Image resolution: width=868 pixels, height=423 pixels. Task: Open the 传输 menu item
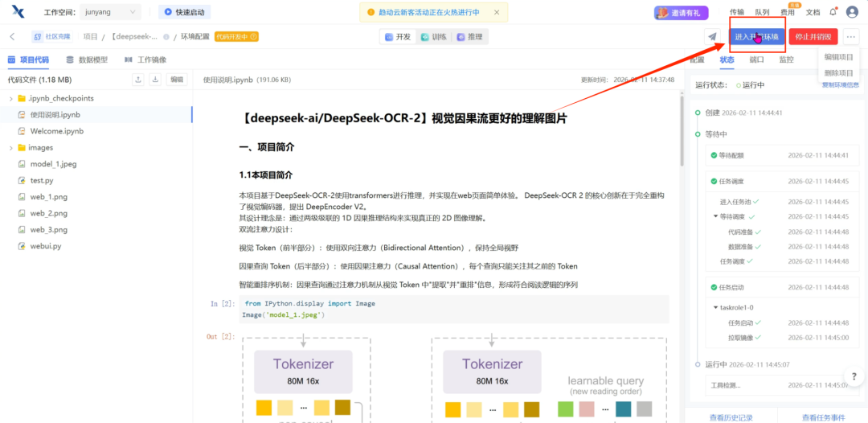pos(737,12)
